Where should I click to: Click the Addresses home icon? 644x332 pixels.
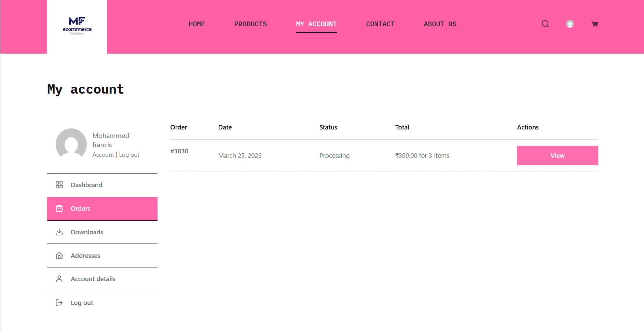pyautogui.click(x=59, y=255)
